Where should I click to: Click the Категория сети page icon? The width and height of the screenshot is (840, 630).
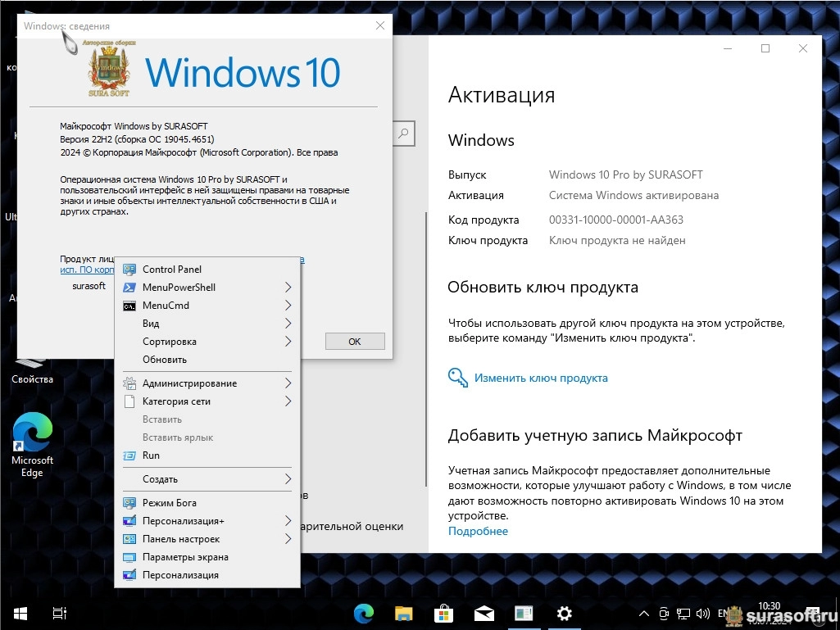(129, 401)
